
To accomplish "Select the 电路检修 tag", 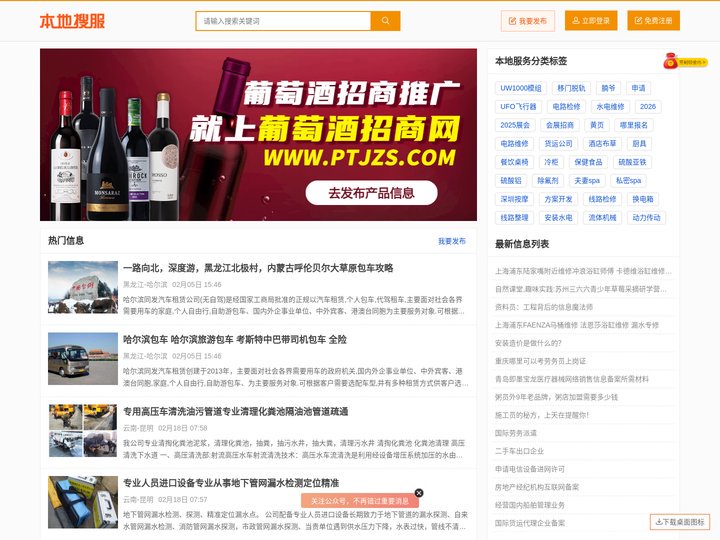I will pyautogui.click(x=566, y=107).
